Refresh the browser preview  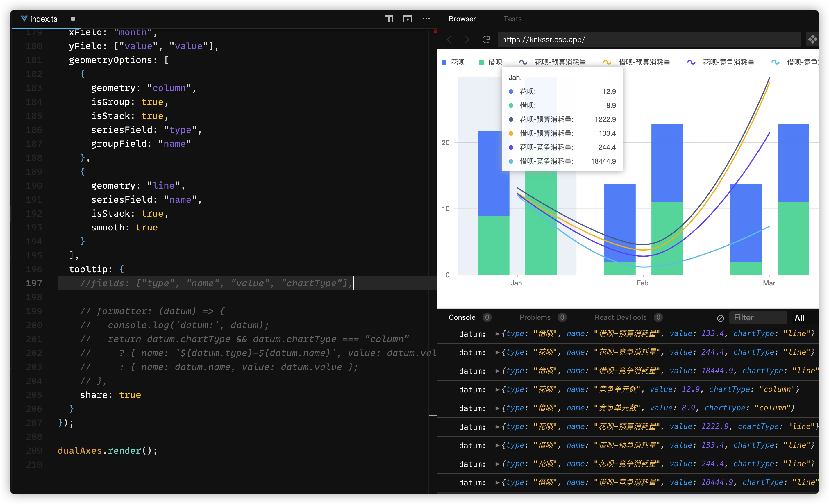pyautogui.click(x=486, y=40)
